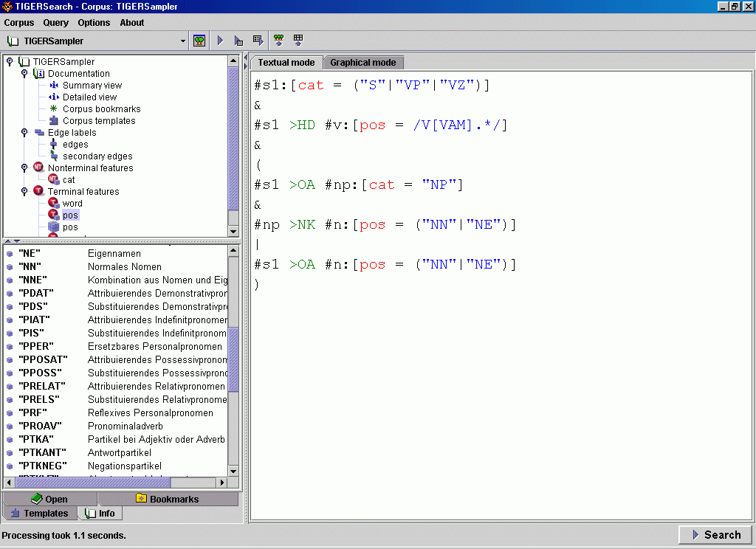The width and height of the screenshot is (756, 549).
Task: Select the "PDAT" tag row
Action: pos(116,293)
